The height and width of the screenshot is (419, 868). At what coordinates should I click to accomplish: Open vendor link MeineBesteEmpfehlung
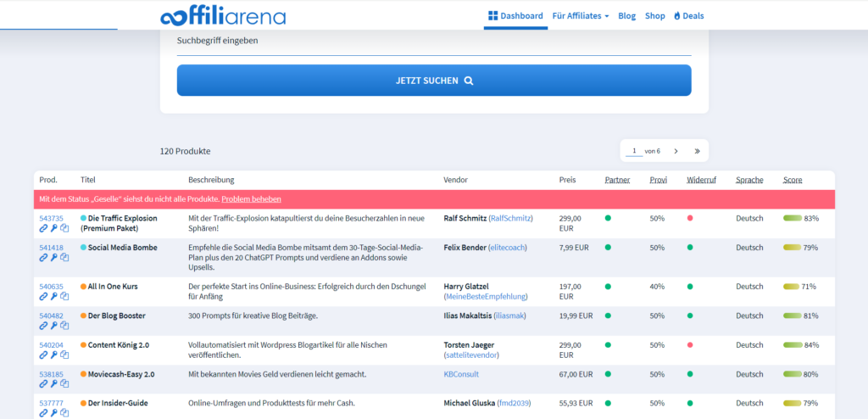click(x=487, y=297)
